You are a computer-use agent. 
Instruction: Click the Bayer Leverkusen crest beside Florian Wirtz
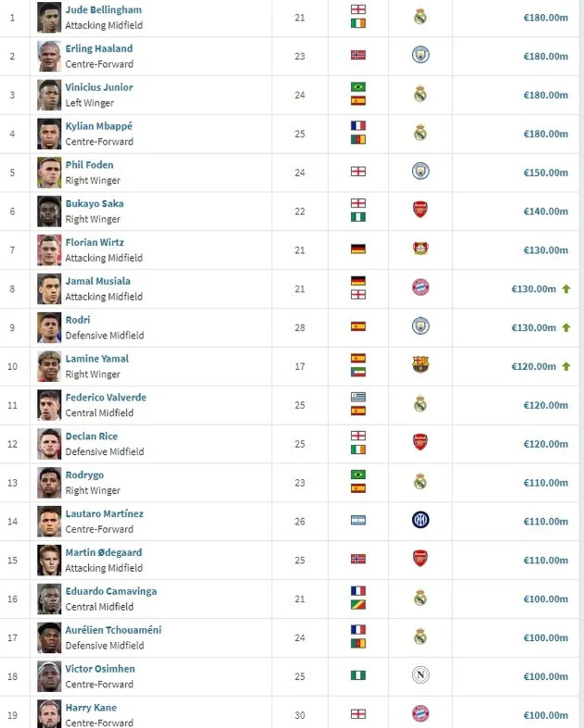pyautogui.click(x=421, y=249)
